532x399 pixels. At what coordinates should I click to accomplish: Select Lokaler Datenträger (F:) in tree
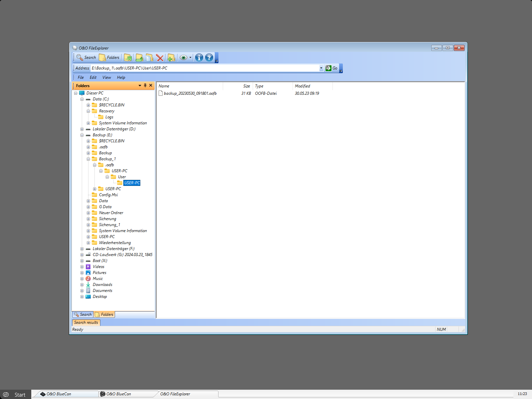[x=113, y=249]
